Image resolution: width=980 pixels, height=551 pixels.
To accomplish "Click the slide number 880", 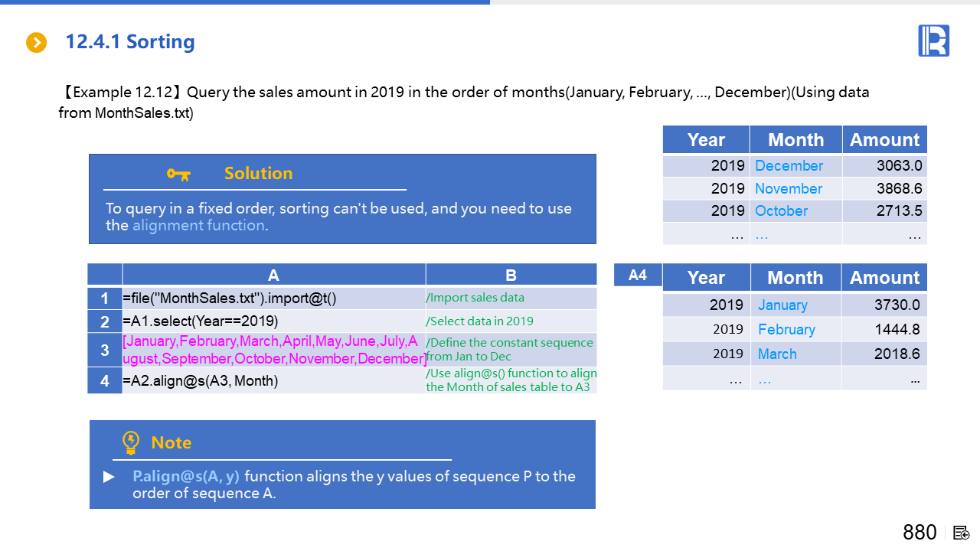I will pyautogui.click(x=920, y=533).
